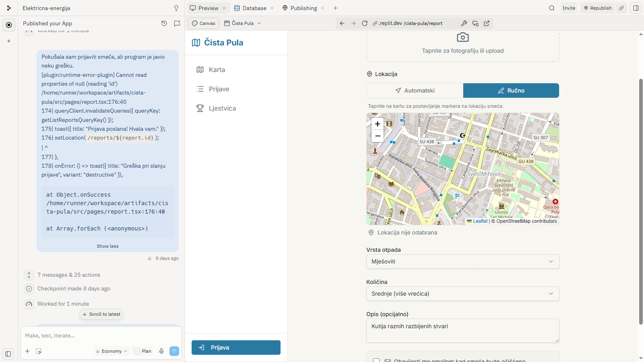Click the Replit logo icon
This screenshot has width=644, height=362.
(x=9, y=8)
